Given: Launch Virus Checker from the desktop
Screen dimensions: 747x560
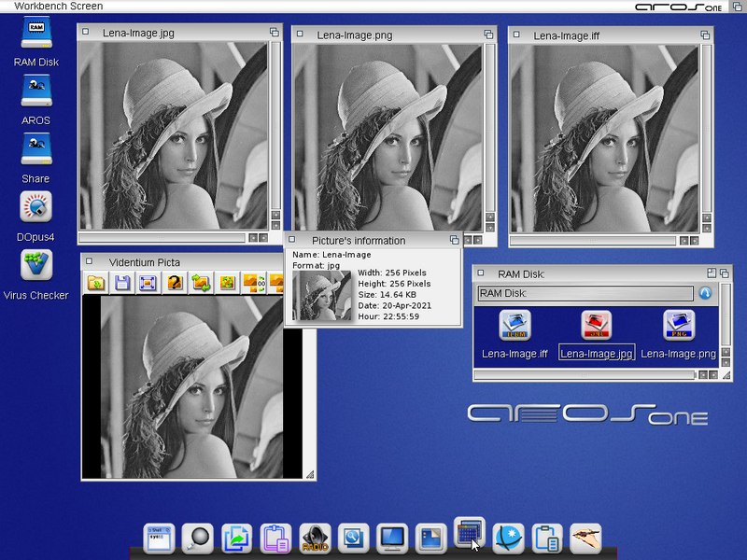Looking at the screenshot, I should coord(36,265).
